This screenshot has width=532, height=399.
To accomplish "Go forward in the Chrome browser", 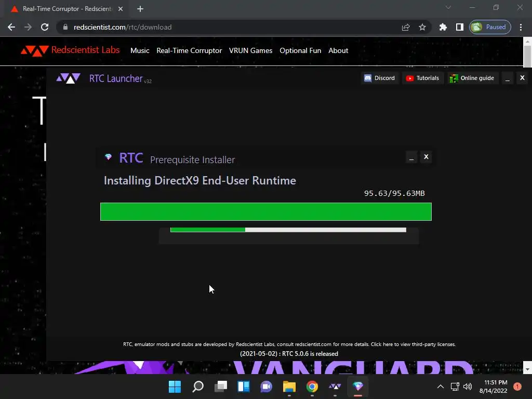I will click(x=28, y=27).
